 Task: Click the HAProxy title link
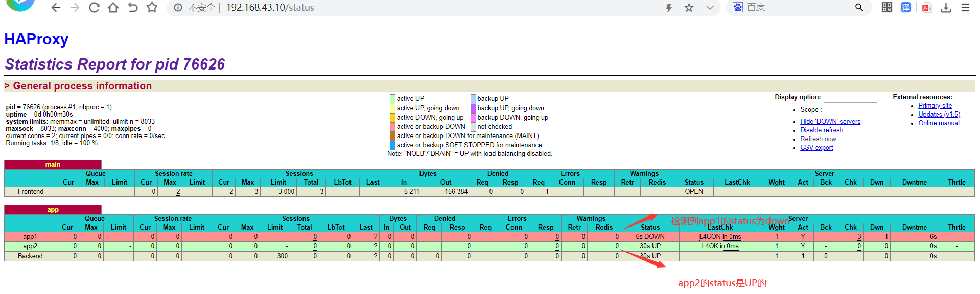(36, 39)
